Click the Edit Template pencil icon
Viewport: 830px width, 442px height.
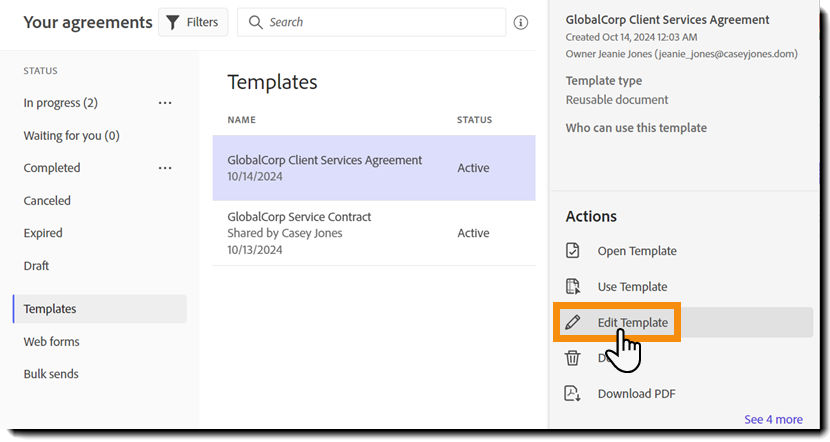point(573,322)
